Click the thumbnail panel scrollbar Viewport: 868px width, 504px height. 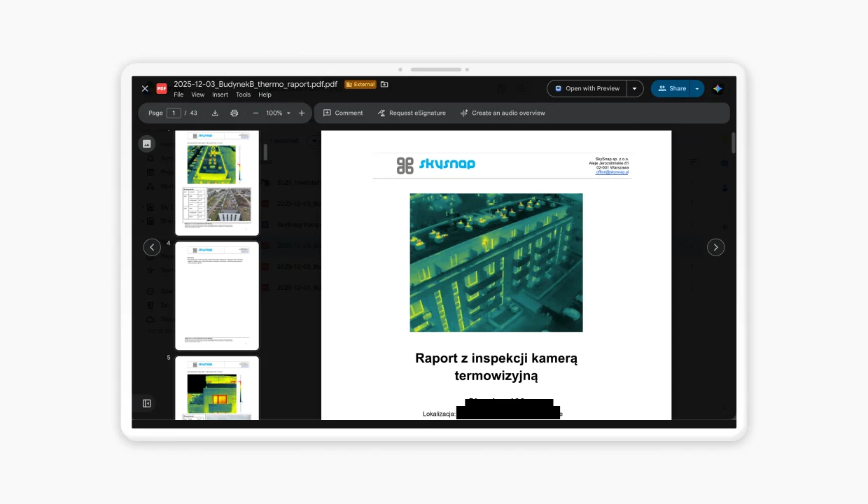point(265,152)
